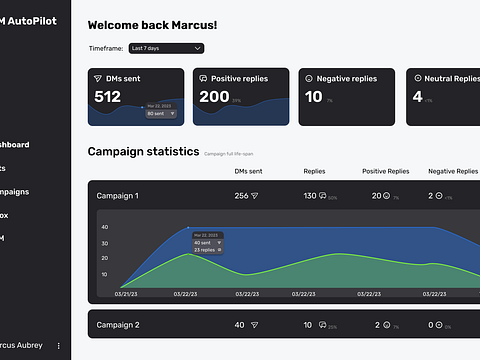The width and height of the screenshot is (480, 360).
Task: Click the DMs sent mini chart data point
Action: point(142,107)
